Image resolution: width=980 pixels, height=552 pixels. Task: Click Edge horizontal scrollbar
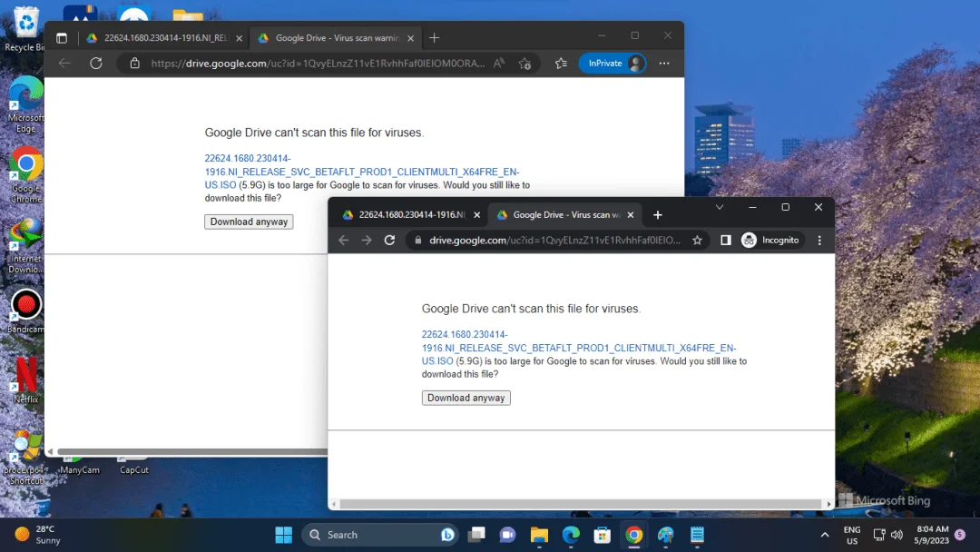pos(191,451)
